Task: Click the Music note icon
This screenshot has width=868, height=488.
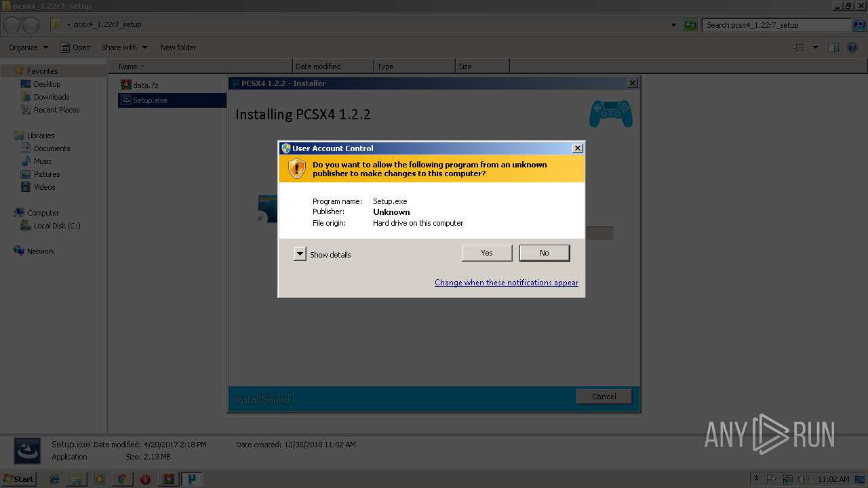Action: [26, 161]
